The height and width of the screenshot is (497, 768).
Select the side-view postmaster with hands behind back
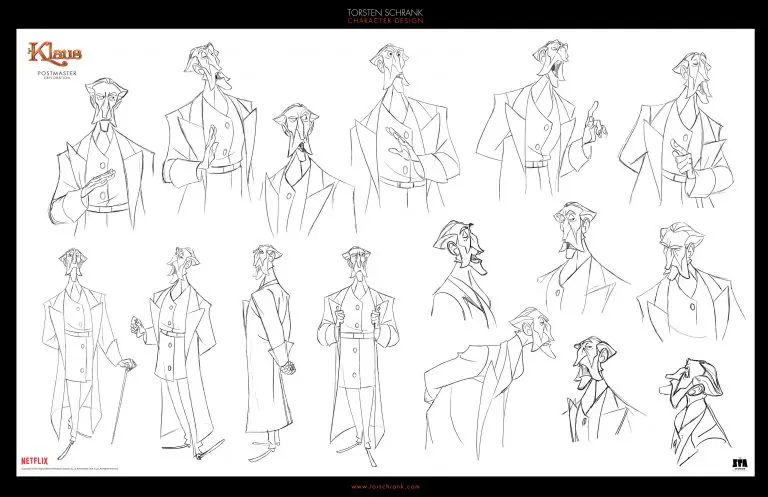[x=269, y=353]
